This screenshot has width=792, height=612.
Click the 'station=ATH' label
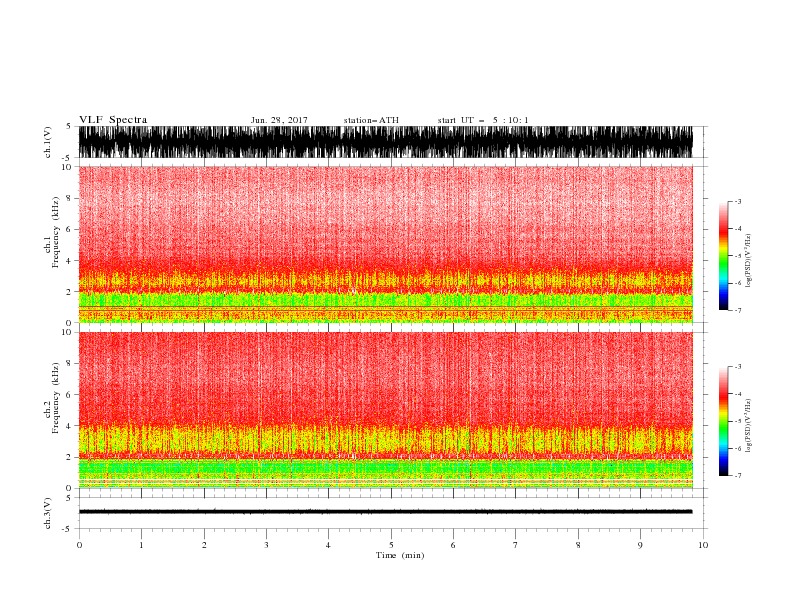coord(371,120)
